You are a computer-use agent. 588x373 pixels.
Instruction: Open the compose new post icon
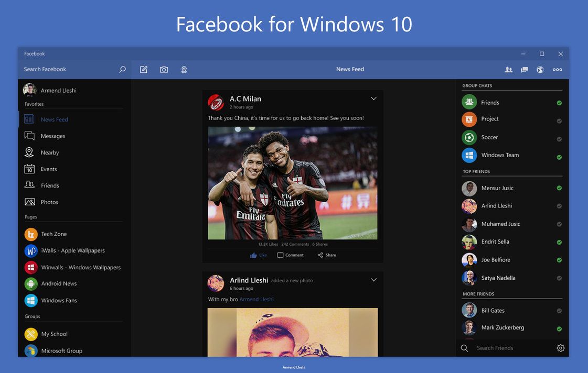coord(143,69)
